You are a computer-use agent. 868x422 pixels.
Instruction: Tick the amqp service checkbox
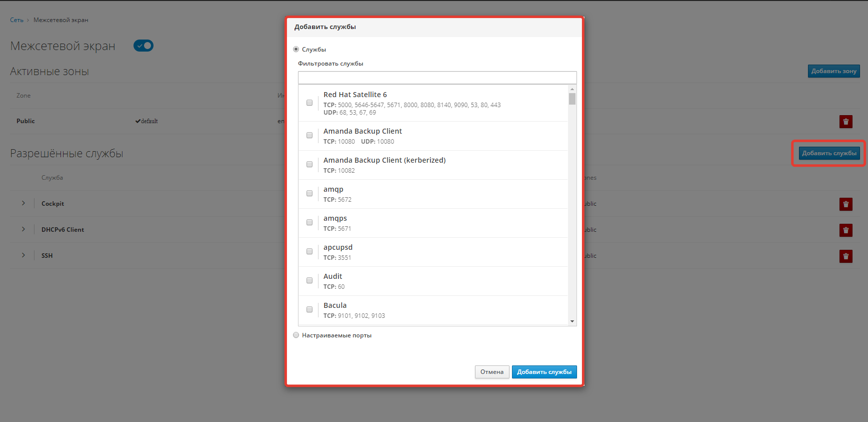(x=309, y=193)
